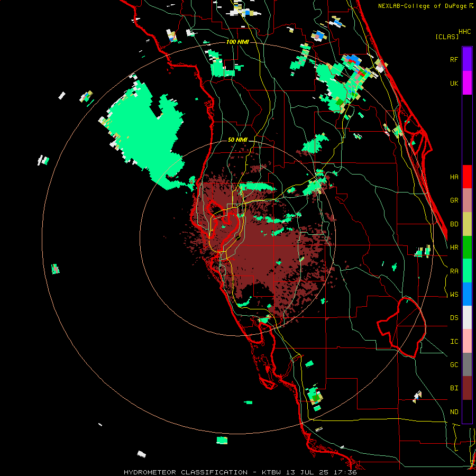The image size is (476, 476).
Task: Select the BI brown legend swatch
Action: point(467,388)
